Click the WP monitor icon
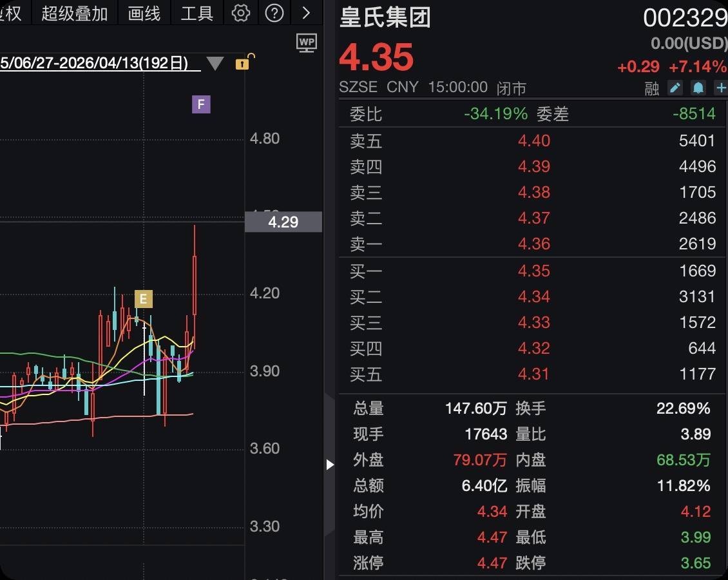This screenshot has width=728, height=580. 307,43
